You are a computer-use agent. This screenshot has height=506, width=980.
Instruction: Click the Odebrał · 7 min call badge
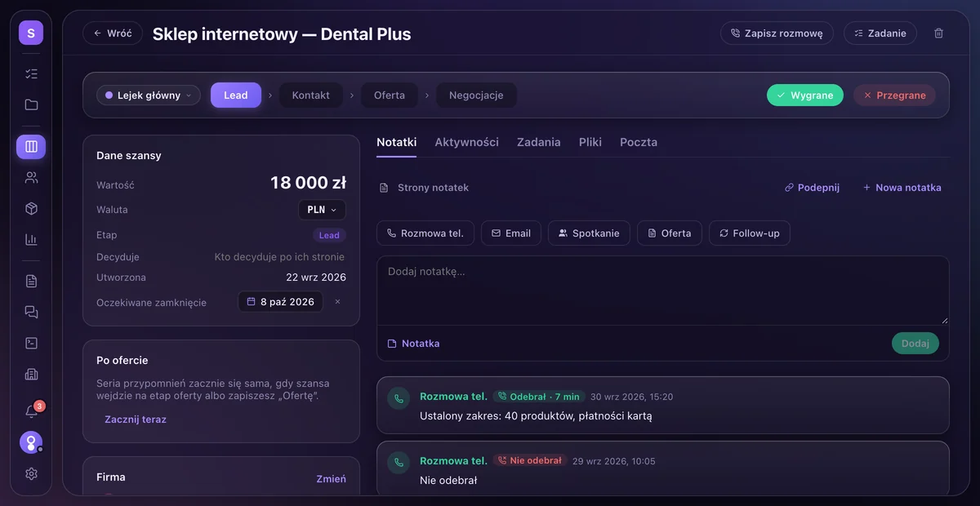(x=539, y=397)
